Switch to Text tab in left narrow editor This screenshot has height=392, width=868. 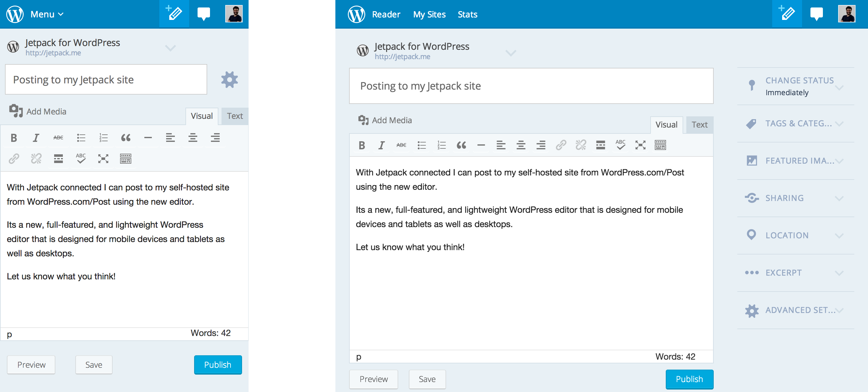[x=235, y=116]
